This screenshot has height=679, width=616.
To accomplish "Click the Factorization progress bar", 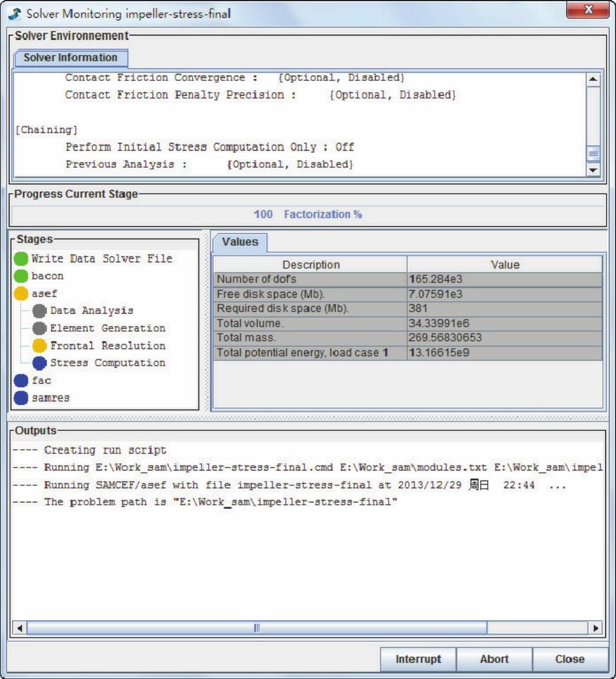I will [308, 214].
